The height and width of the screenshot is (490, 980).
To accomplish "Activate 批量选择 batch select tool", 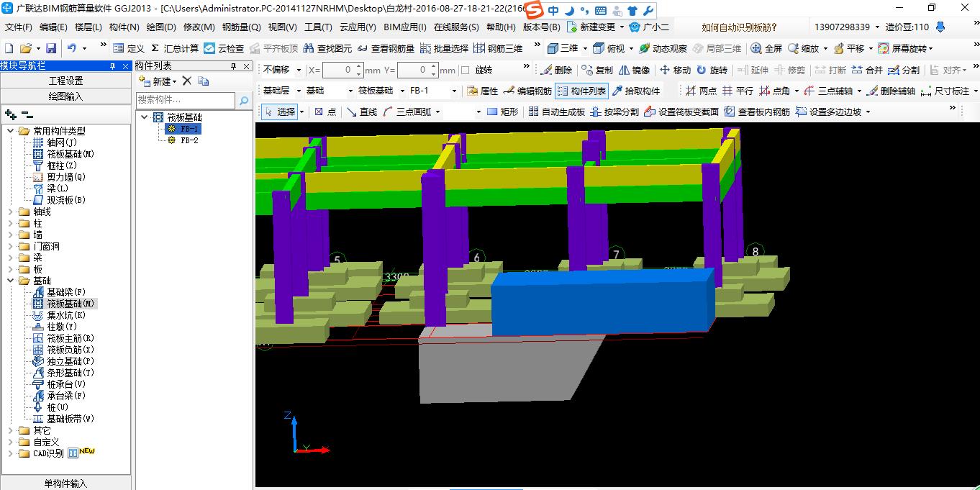I will pyautogui.click(x=443, y=48).
